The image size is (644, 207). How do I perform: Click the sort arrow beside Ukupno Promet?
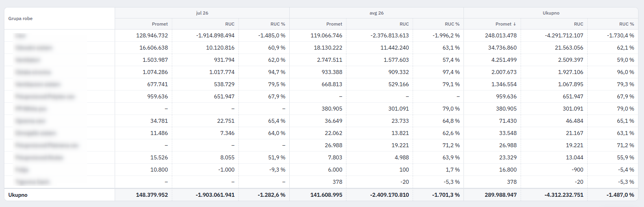pyautogui.click(x=515, y=24)
